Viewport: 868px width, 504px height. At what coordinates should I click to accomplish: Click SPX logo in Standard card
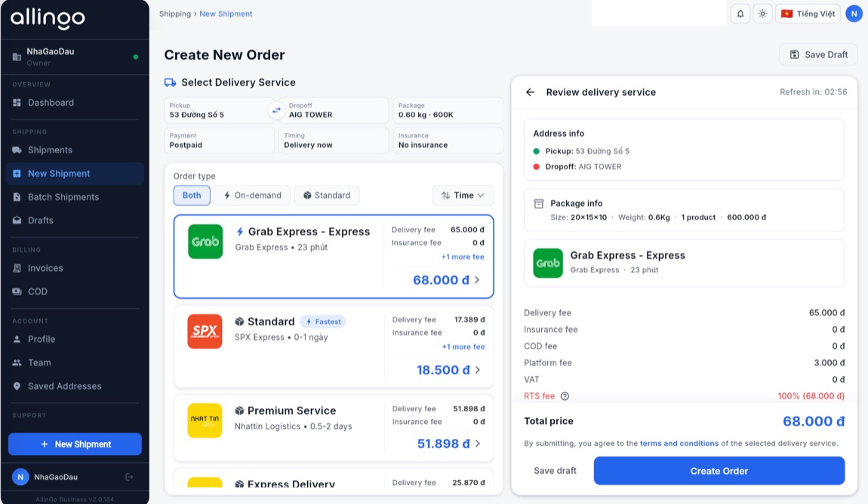pos(205,331)
